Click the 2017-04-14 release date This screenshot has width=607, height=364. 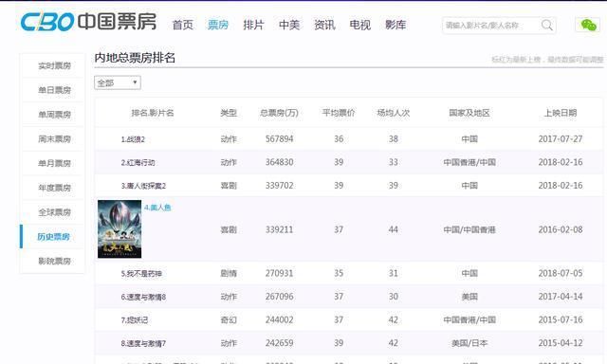[561, 297]
